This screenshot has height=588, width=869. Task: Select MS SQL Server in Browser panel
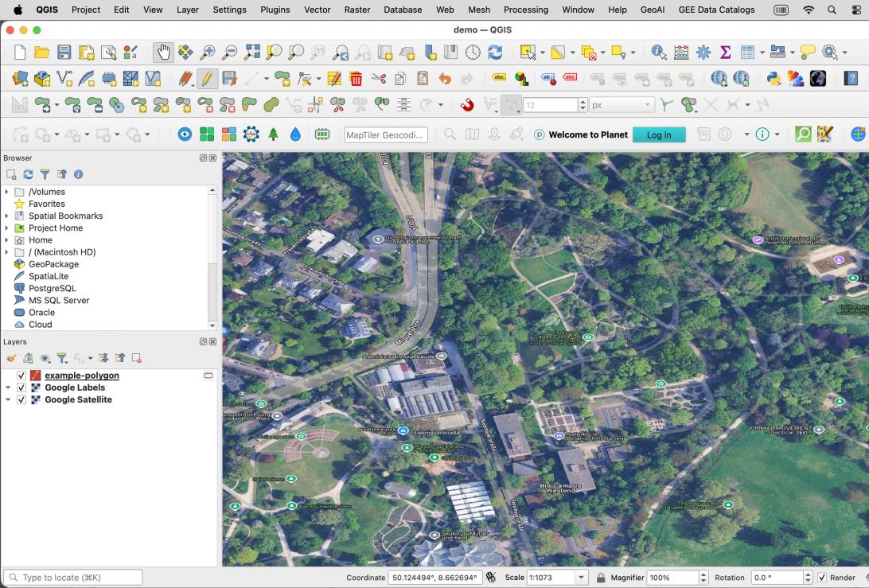pos(59,301)
